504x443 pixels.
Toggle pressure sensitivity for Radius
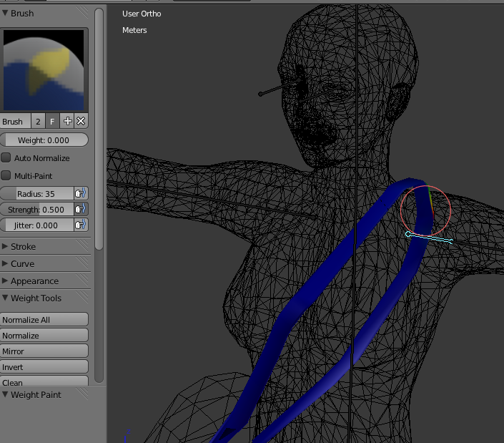tap(81, 194)
